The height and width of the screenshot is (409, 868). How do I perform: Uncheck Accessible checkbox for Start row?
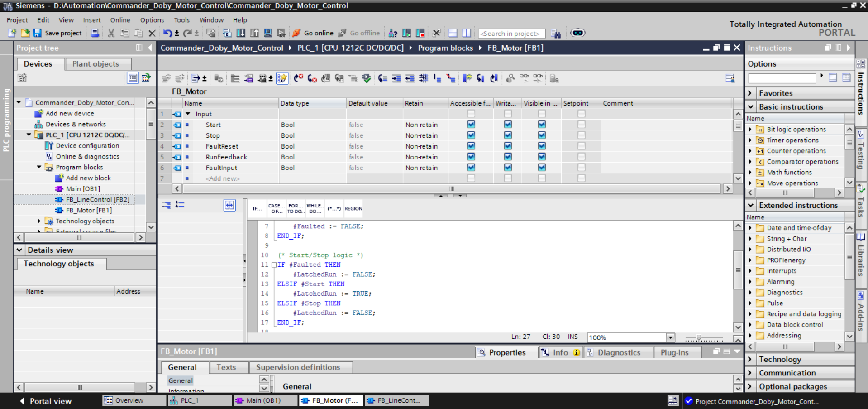471,124
